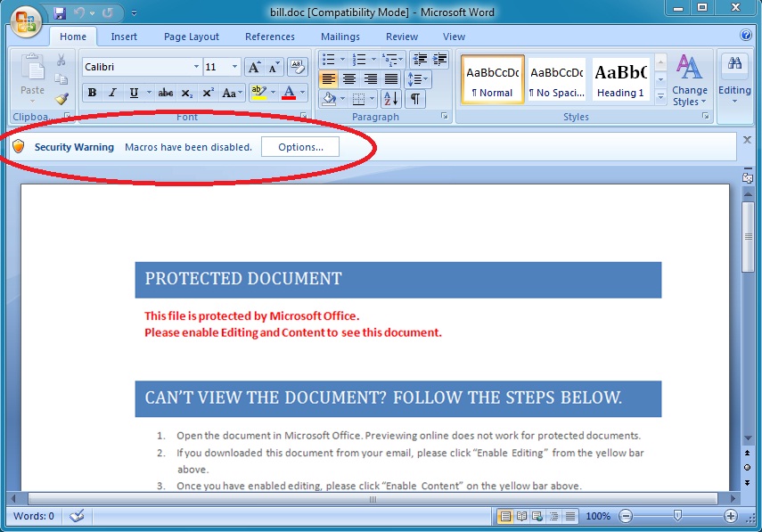Select the Format Painter brush
The height and width of the screenshot is (532, 762).
[61, 99]
